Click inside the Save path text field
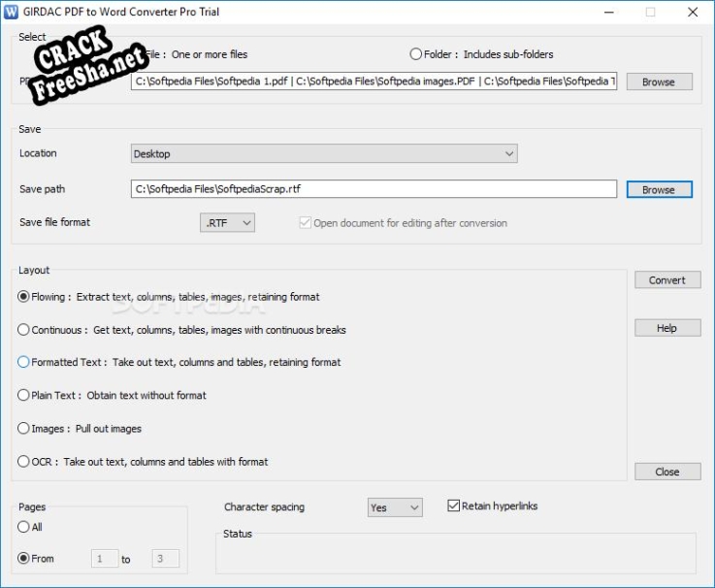The height and width of the screenshot is (588, 715). pyautogui.click(x=374, y=189)
